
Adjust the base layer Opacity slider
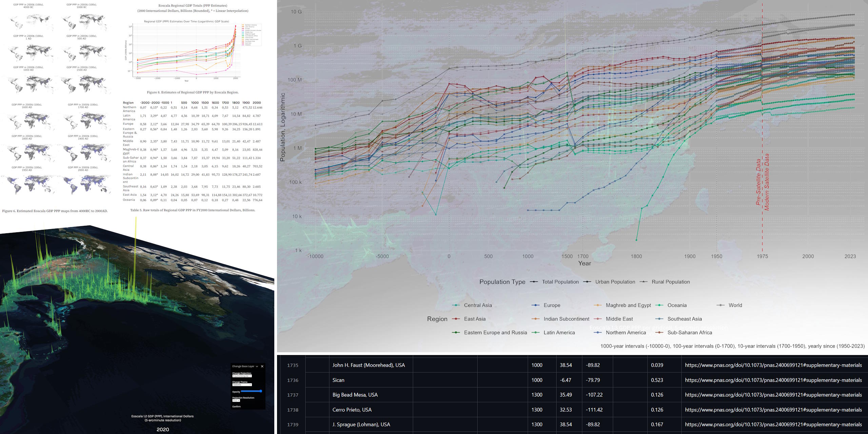point(251,391)
